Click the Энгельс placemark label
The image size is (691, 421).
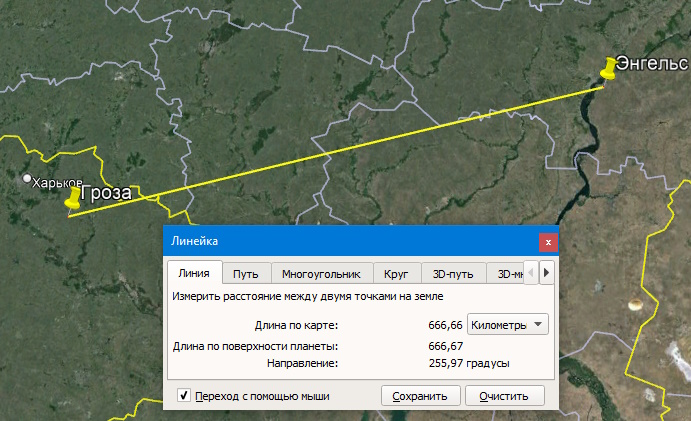(x=652, y=63)
